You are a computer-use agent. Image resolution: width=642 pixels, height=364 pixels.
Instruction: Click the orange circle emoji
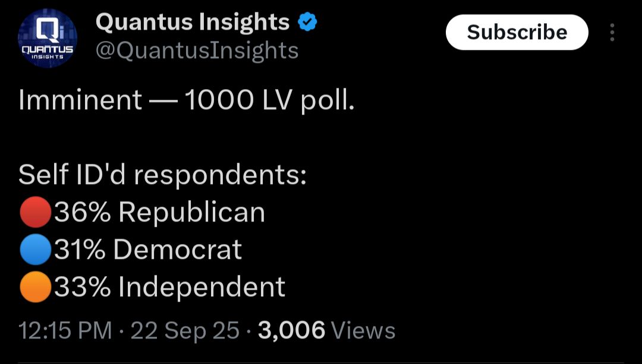(35, 287)
